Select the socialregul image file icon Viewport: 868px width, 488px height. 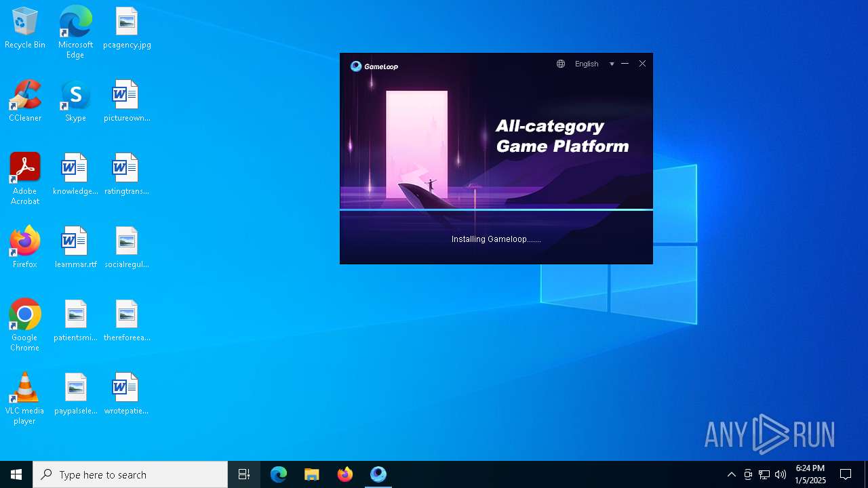click(127, 248)
